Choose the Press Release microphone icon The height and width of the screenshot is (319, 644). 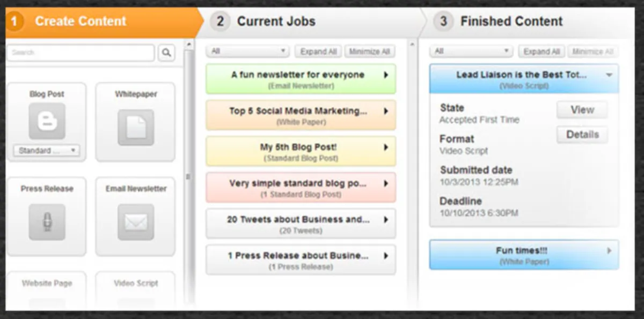pos(47,221)
